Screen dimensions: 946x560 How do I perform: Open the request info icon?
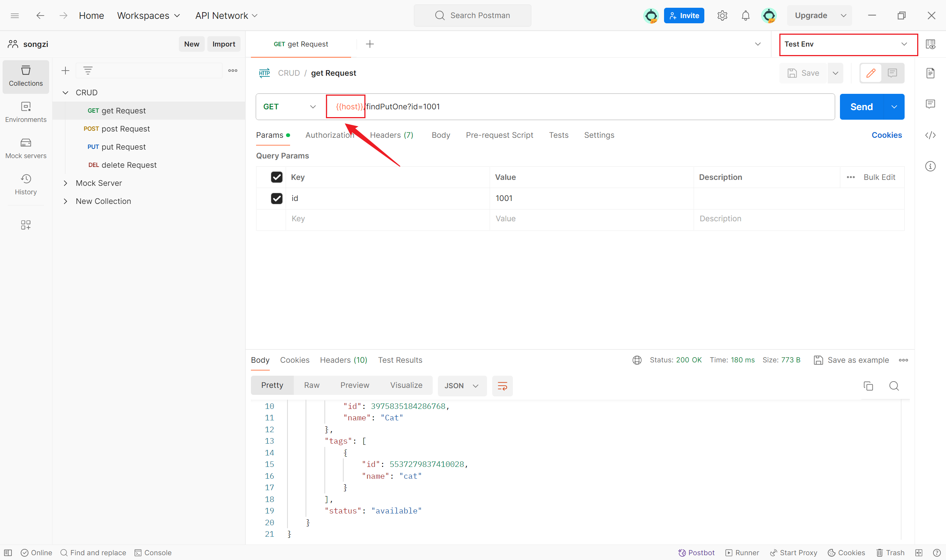coord(930,166)
